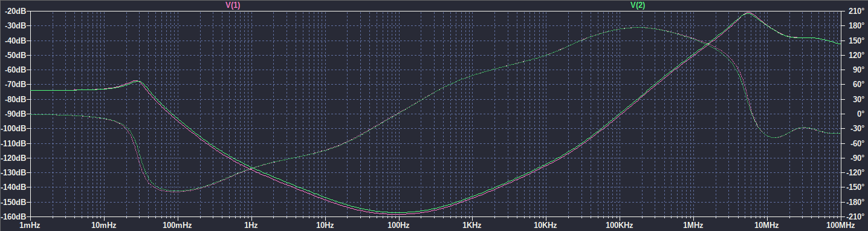
Task: Click the 100KHz frequency axis label
Action: coord(620,226)
